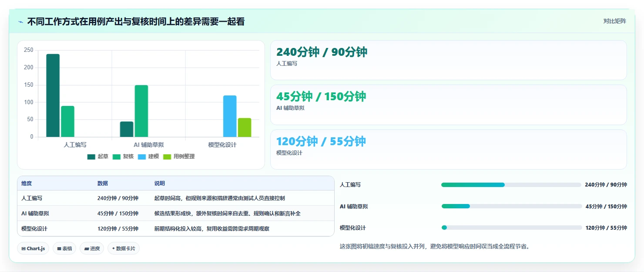
Task: Click the 模型化设计 x-axis label
Action: click(222, 145)
